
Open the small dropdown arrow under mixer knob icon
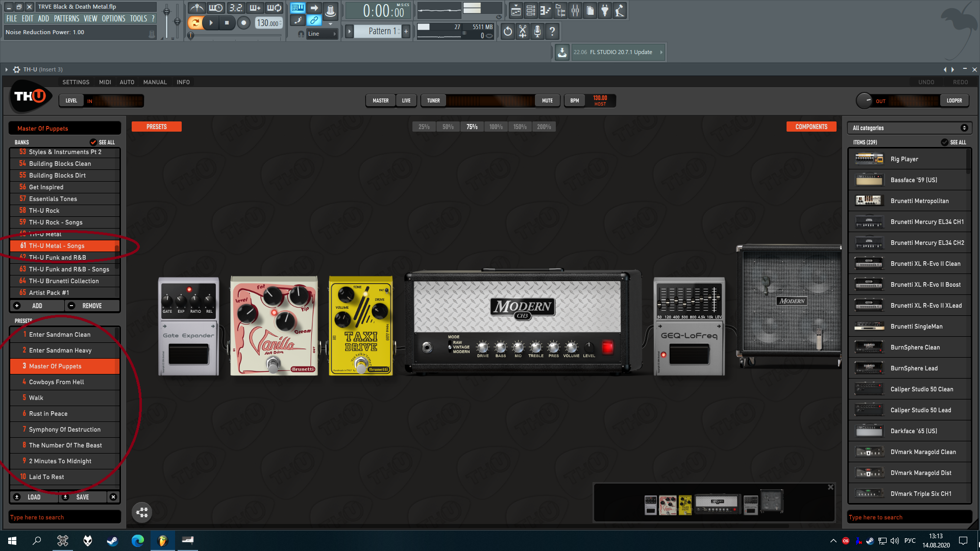(330, 24)
